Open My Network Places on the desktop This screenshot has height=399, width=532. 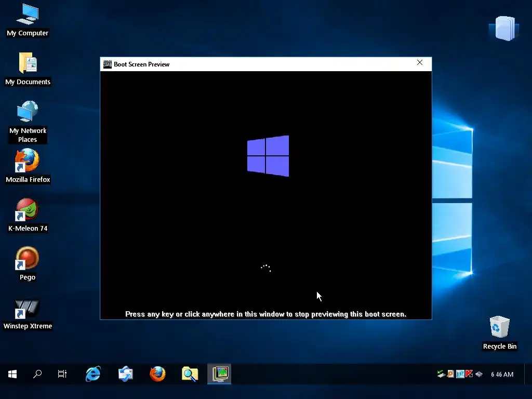28,122
